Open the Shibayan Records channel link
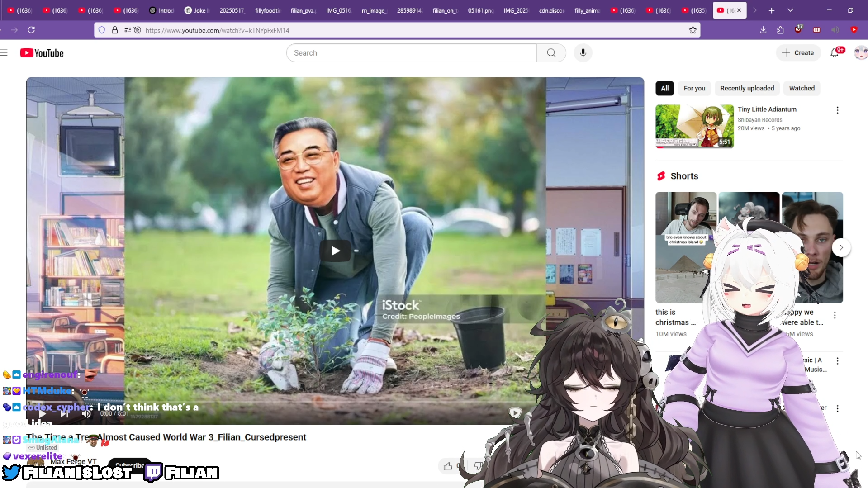The width and height of the screenshot is (868, 488). pyautogui.click(x=759, y=120)
